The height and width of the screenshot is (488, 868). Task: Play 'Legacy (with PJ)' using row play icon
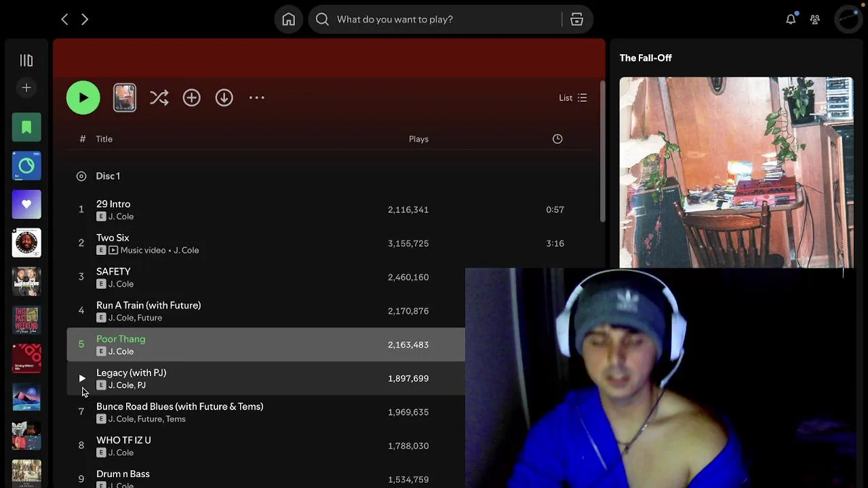pos(81,378)
